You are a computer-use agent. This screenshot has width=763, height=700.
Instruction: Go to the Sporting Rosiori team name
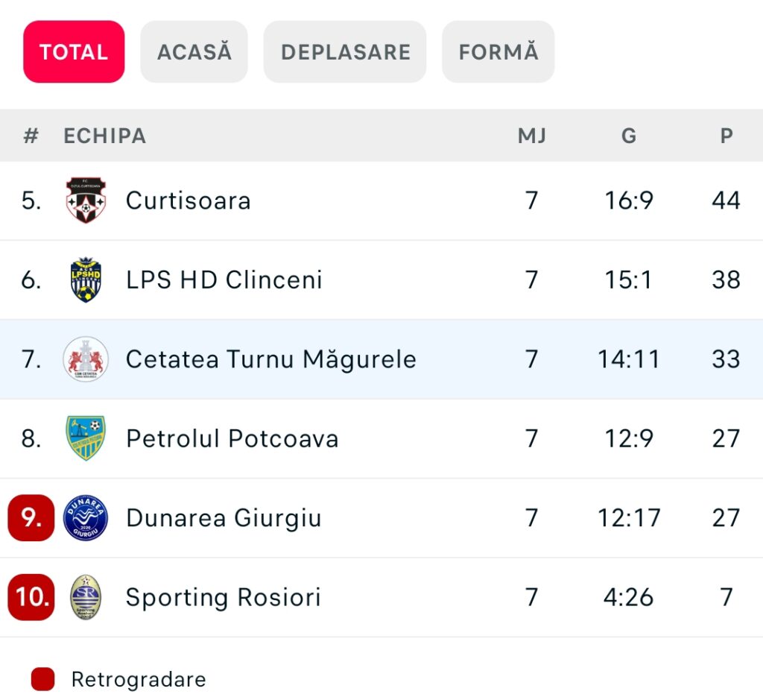pos(224,597)
